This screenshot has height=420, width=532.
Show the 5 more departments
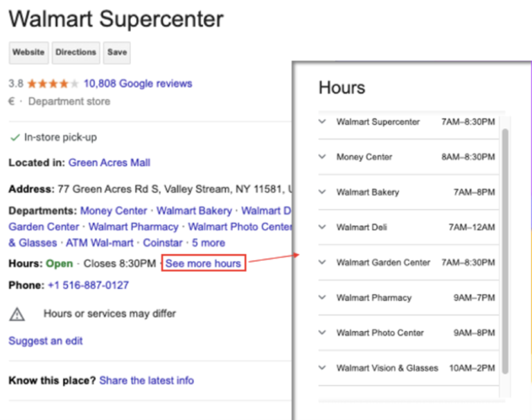click(209, 243)
